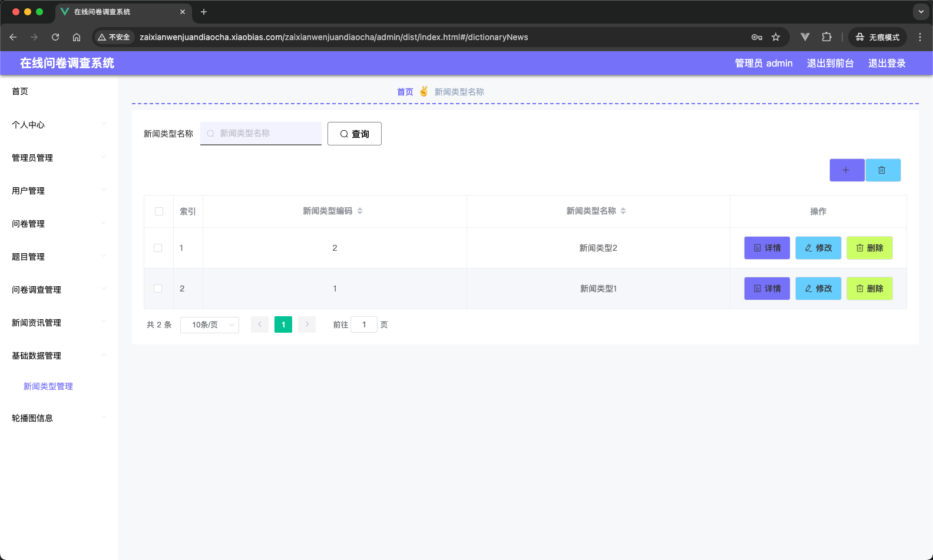Click browser forward arrow
Image resolution: width=933 pixels, height=560 pixels.
coord(34,37)
